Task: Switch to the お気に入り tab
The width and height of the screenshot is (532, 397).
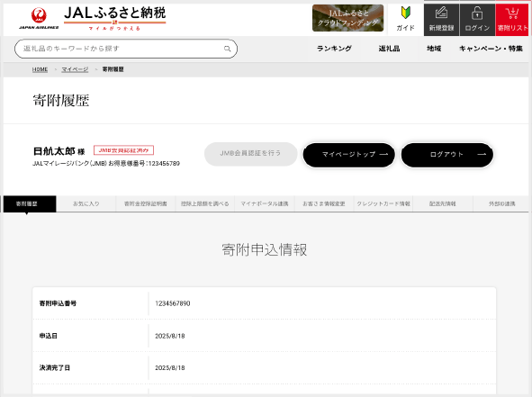Action: [86, 203]
